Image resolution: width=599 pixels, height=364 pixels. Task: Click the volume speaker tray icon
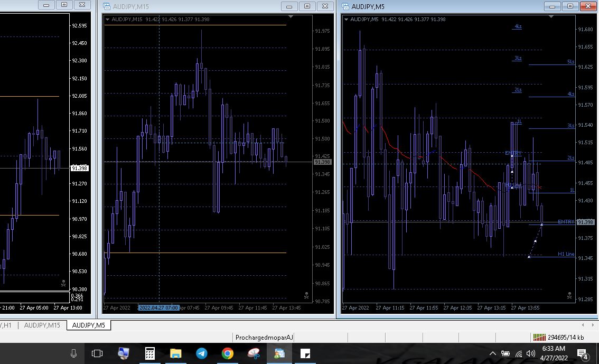pyautogui.click(x=530, y=353)
